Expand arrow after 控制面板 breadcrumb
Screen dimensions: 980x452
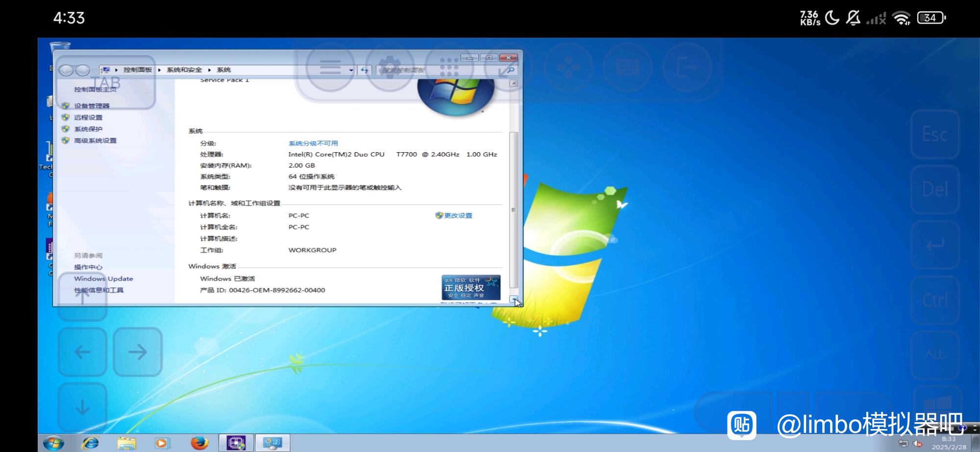(x=159, y=70)
